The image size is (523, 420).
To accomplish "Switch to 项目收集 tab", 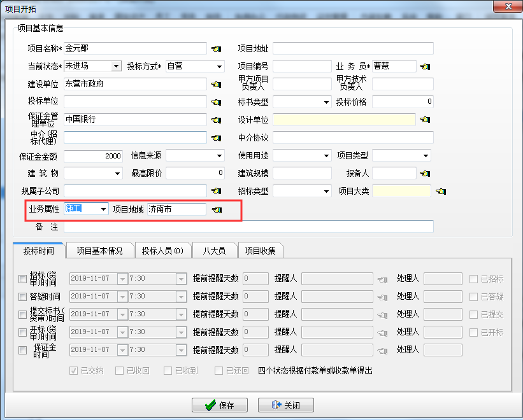I will click(260, 251).
